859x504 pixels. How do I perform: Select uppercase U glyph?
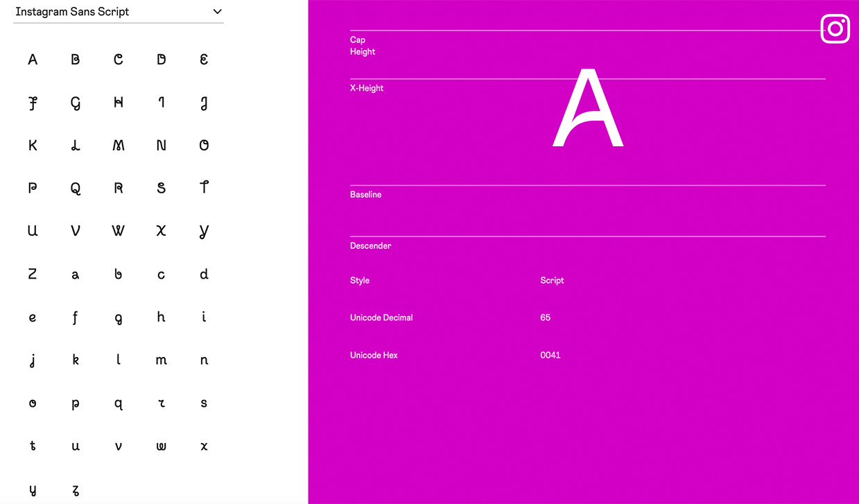(x=33, y=231)
